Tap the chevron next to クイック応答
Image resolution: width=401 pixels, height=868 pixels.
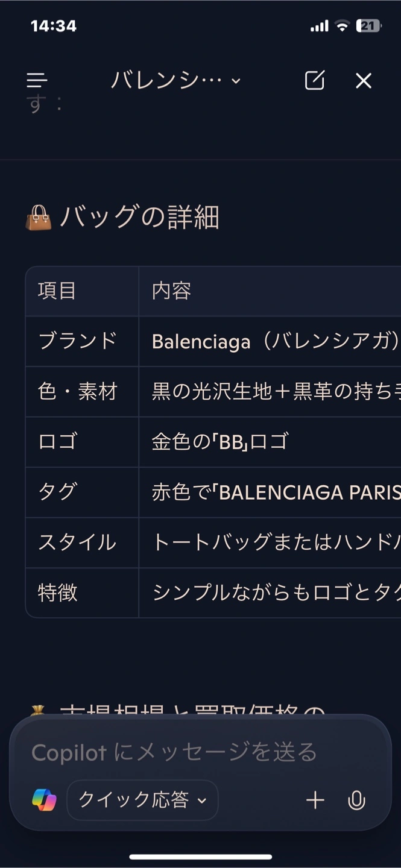(x=203, y=800)
